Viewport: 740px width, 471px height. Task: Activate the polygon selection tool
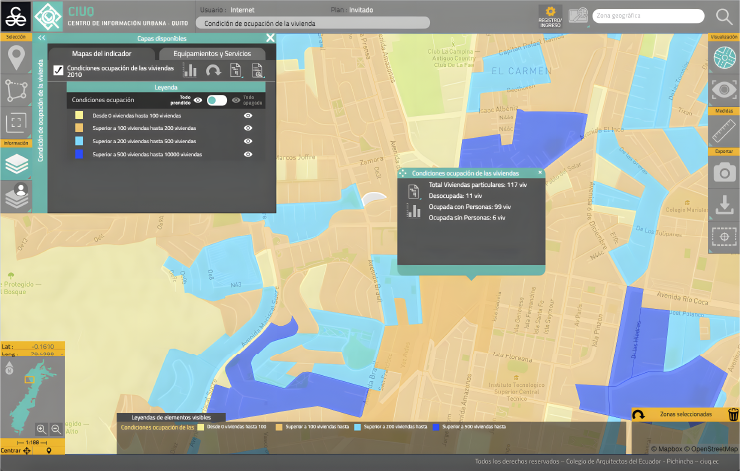15,91
